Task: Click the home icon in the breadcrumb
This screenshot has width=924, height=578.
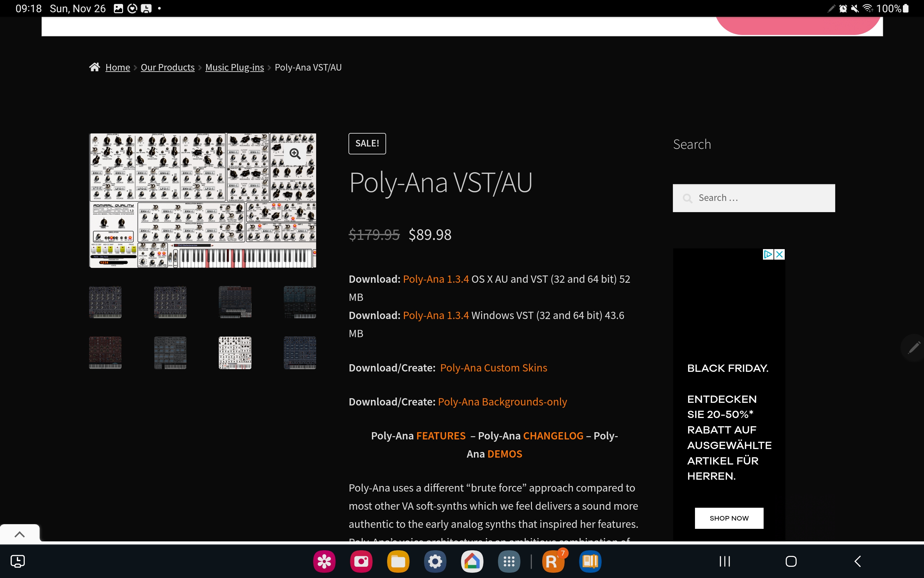Action: 94,67
